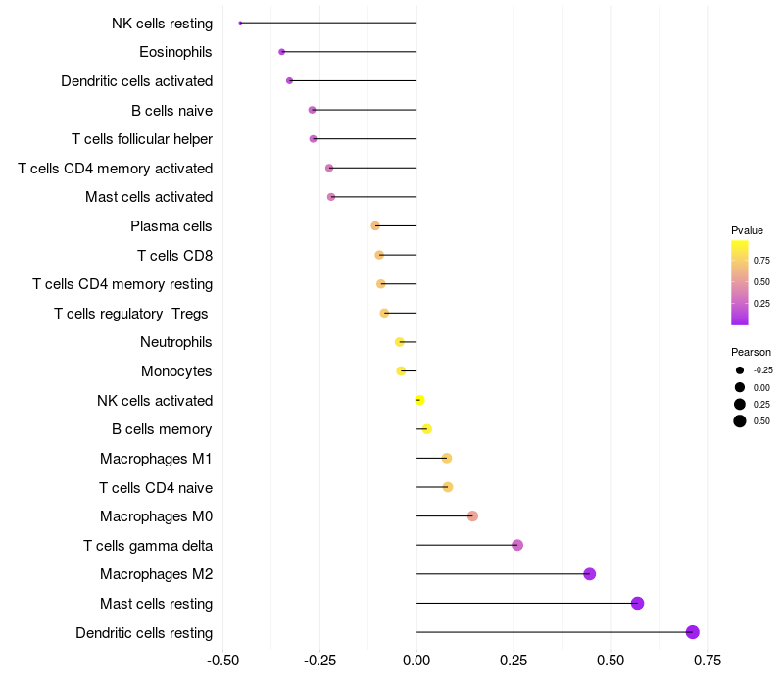Viewport: 784px width, 686px height.
Task: Select the Macrophages M2 lollipop dot
Action: click(x=590, y=574)
